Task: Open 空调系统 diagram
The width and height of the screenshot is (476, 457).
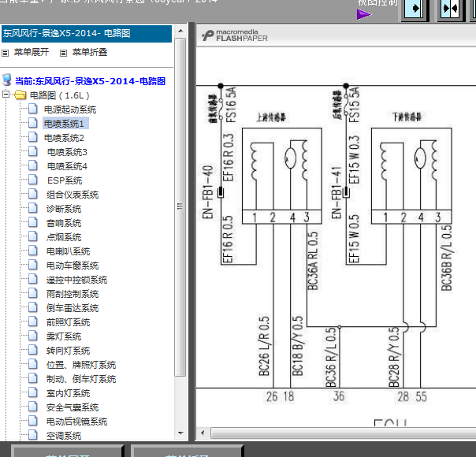Action: tap(64, 436)
